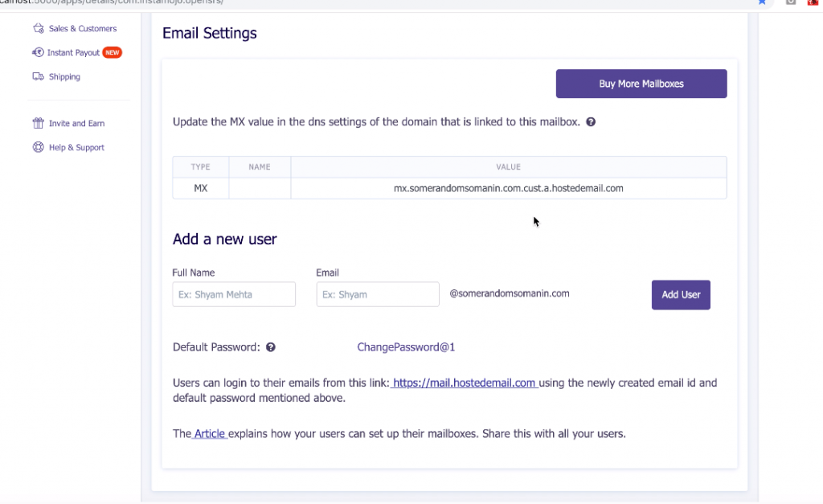
Task: Click the Sales & Customers sidebar icon
Action: click(38, 29)
